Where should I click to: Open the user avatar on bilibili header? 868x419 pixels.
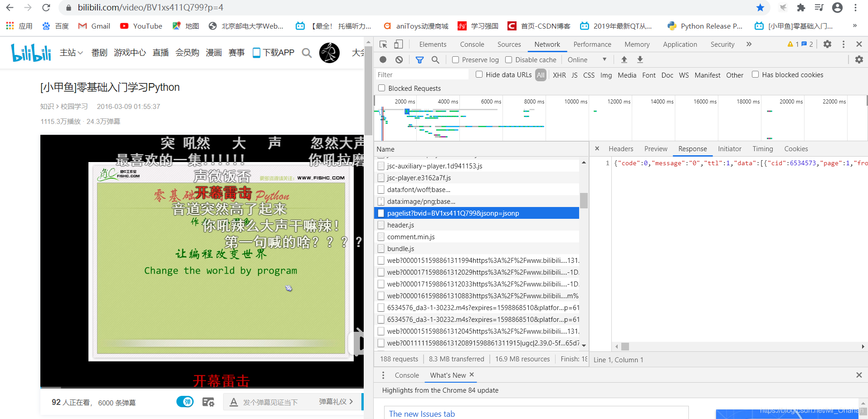click(x=329, y=53)
